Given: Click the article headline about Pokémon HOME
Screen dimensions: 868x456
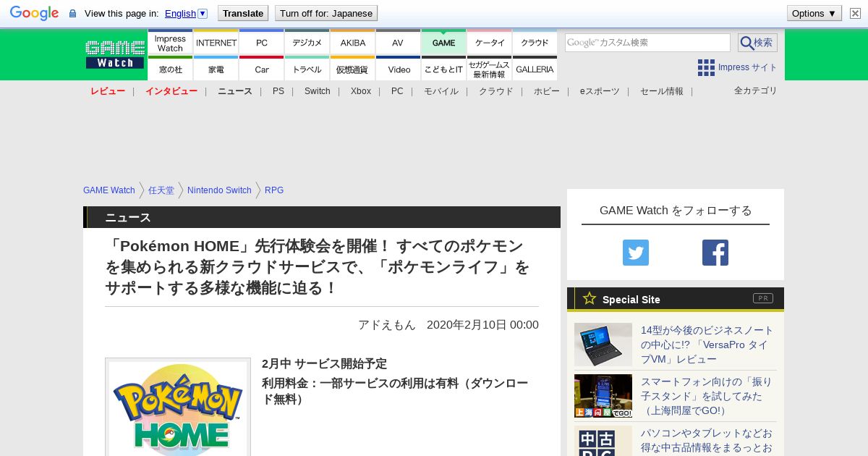Looking at the screenshot, I should (x=318, y=267).
